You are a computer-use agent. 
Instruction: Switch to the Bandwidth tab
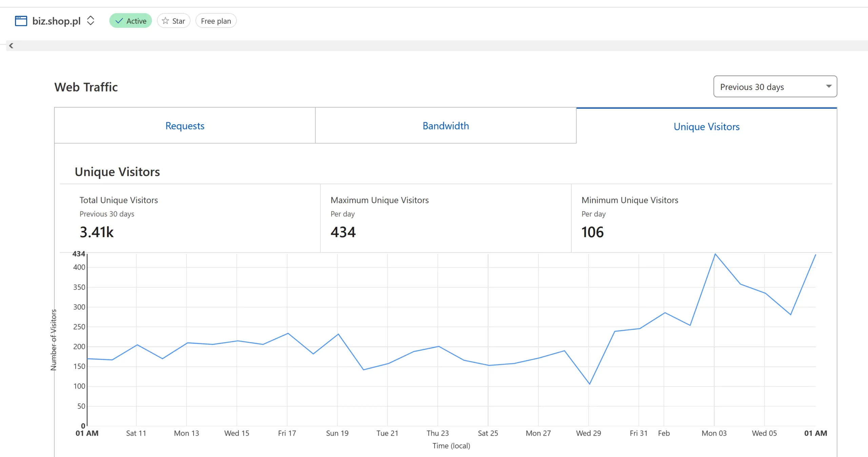pyautogui.click(x=446, y=126)
